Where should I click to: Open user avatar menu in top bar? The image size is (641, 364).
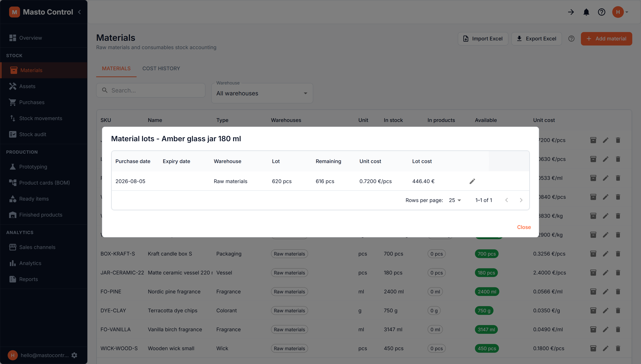point(620,12)
